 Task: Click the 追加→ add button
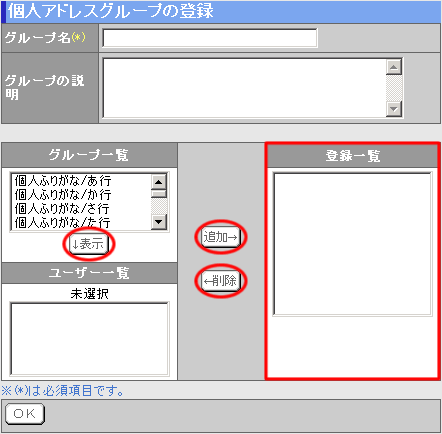click(220, 237)
